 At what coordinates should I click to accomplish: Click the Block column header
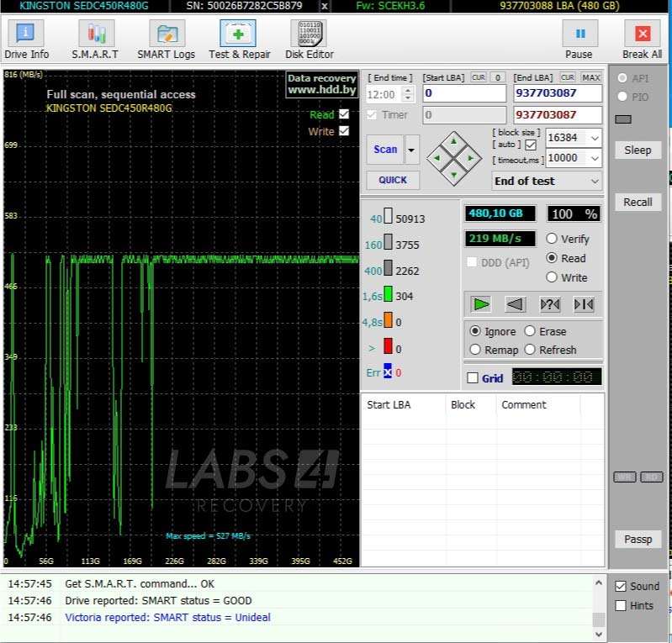(x=471, y=404)
